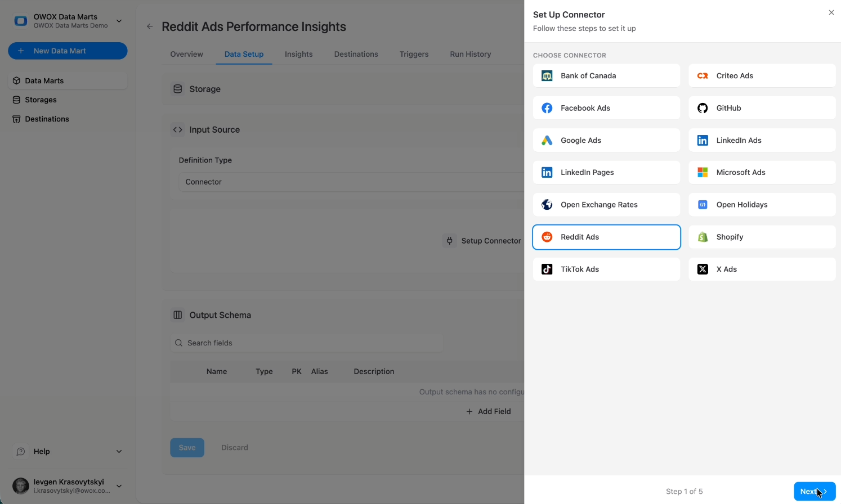Click the Setup Connector button label
The height and width of the screenshot is (504, 841).
pyautogui.click(x=491, y=241)
